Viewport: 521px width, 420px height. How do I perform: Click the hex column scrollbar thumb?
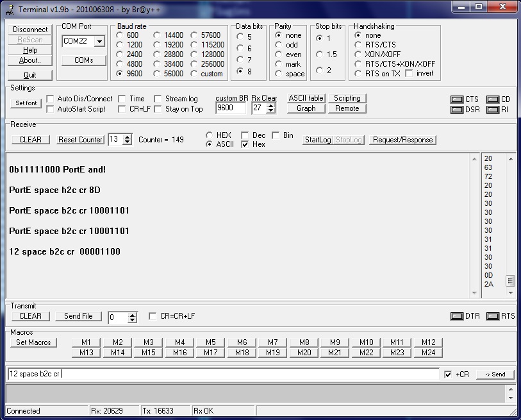pos(510,281)
